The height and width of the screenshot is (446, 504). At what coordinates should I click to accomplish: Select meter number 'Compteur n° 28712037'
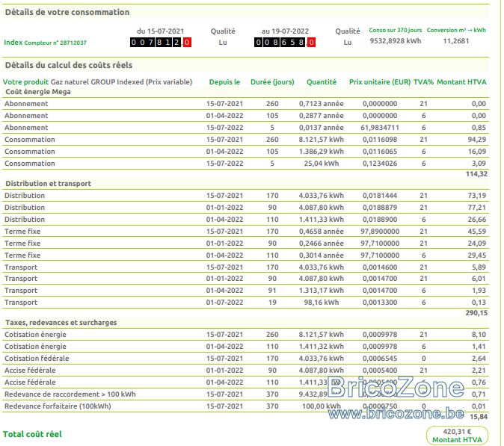pyautogui.click(x=55, y=43)
